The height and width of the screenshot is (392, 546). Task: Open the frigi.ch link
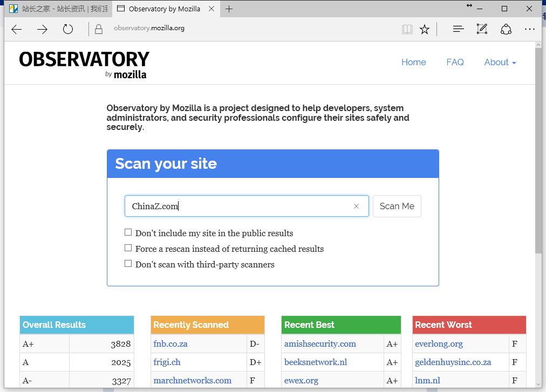(x=167, y=362)
